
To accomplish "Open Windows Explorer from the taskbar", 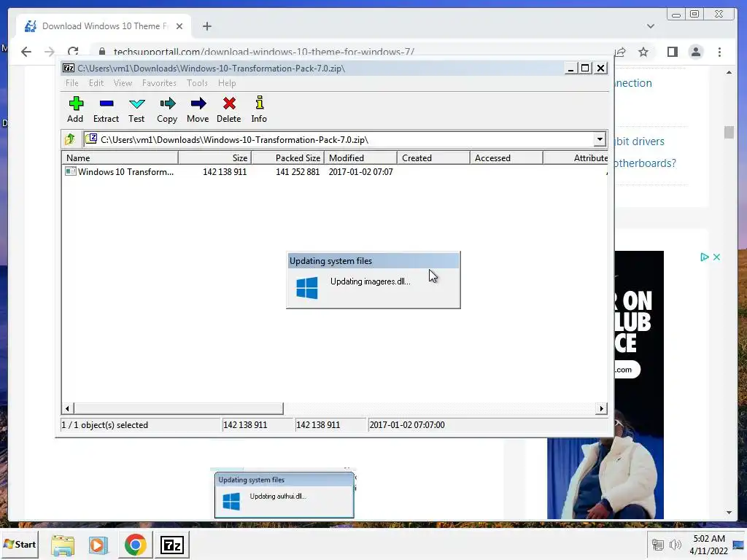I will tap(63, 545).
